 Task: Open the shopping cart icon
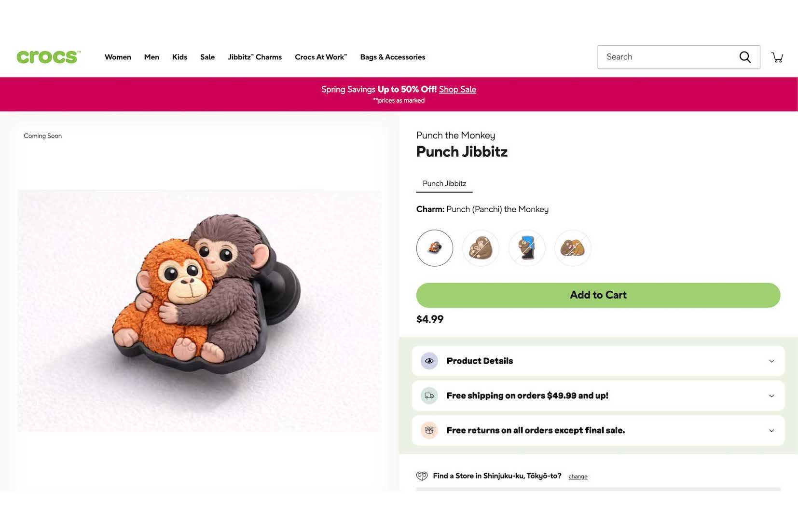(x=777, y=57)
